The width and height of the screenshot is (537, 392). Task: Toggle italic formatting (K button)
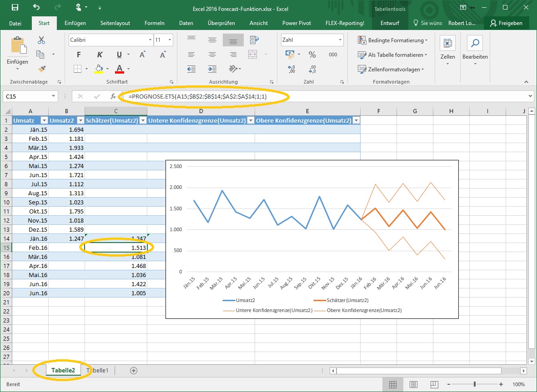[x=100, y=55]
